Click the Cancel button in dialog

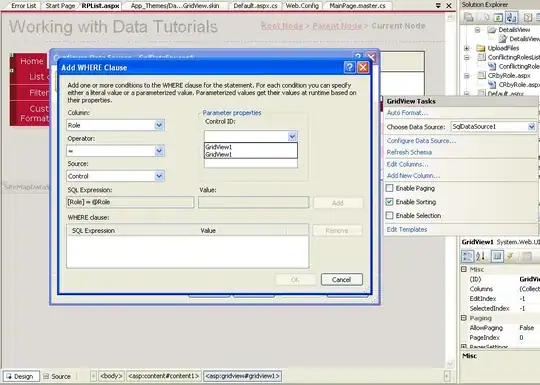[x=342, y=279]
